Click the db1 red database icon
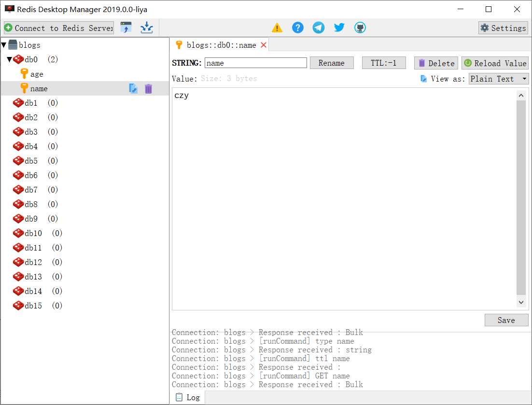This screenshot has width=532, height=405. point(18,103)
